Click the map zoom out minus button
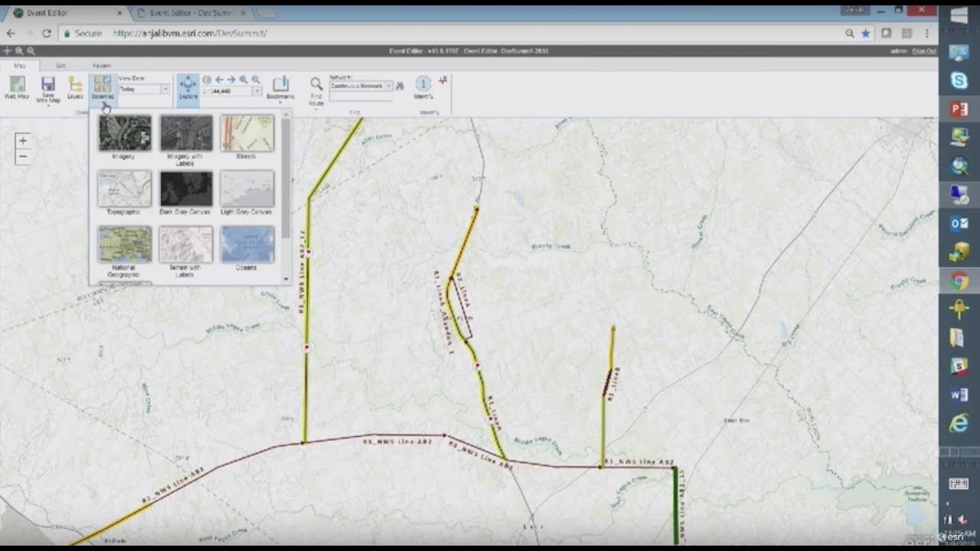 coord(22,156)
